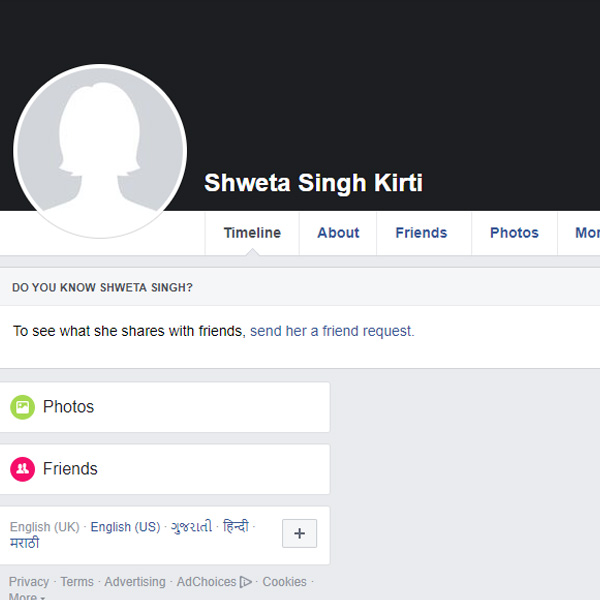This screenshot has height=600, width=600.
Task: Open the About tab
Action: click(338, 233)
